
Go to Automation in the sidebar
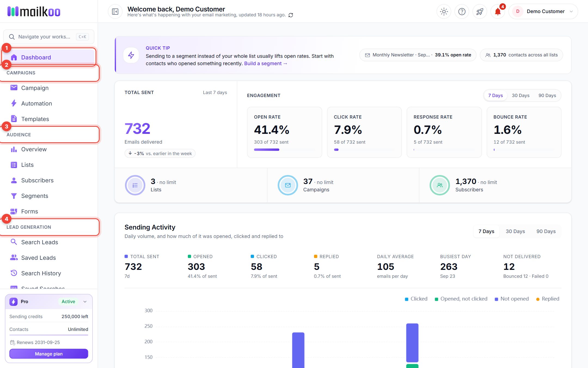click(x=49, y=103)
